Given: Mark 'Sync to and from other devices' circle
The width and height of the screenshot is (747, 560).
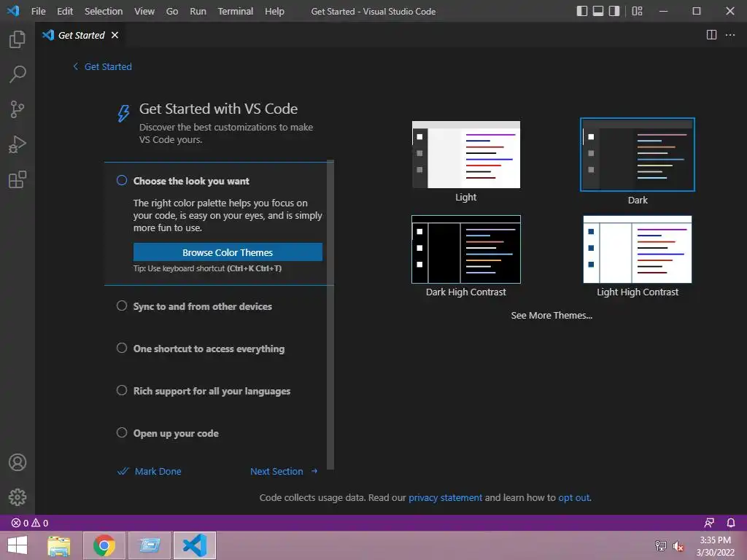Looking at the screenshot, I should [122, 306].
